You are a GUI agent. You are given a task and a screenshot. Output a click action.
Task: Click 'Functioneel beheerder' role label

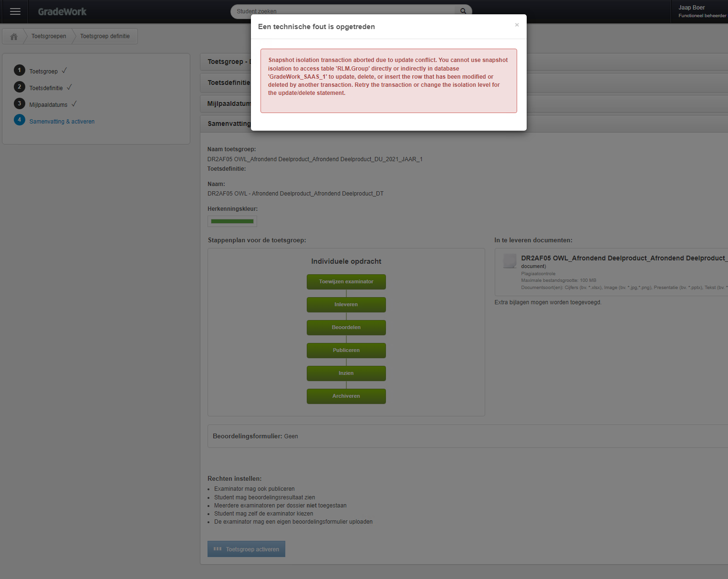coord(702,16)
